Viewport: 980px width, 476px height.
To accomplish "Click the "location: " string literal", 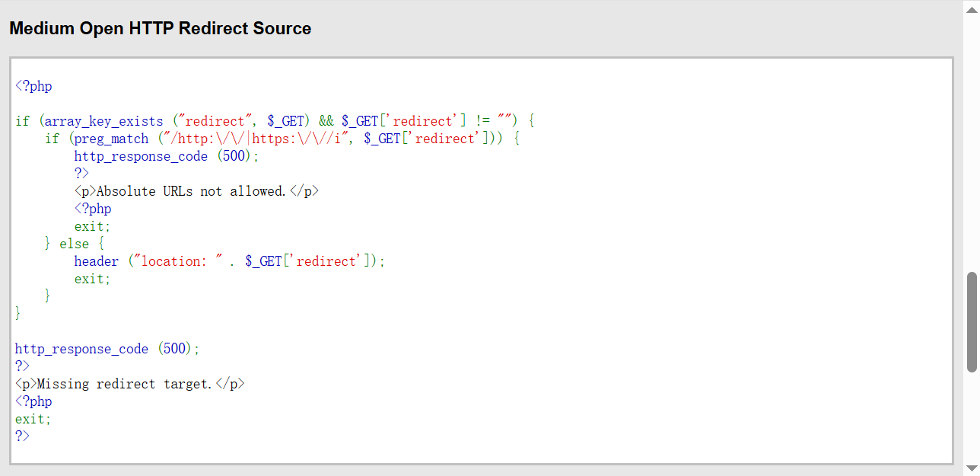I will [178, 261].
